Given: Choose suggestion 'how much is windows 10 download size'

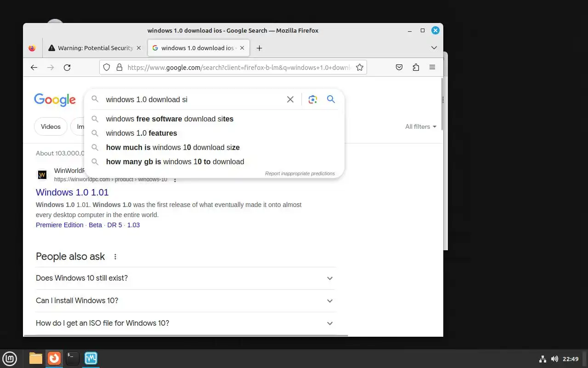Looking at the screenshot, I should click(x=214, y=148).
